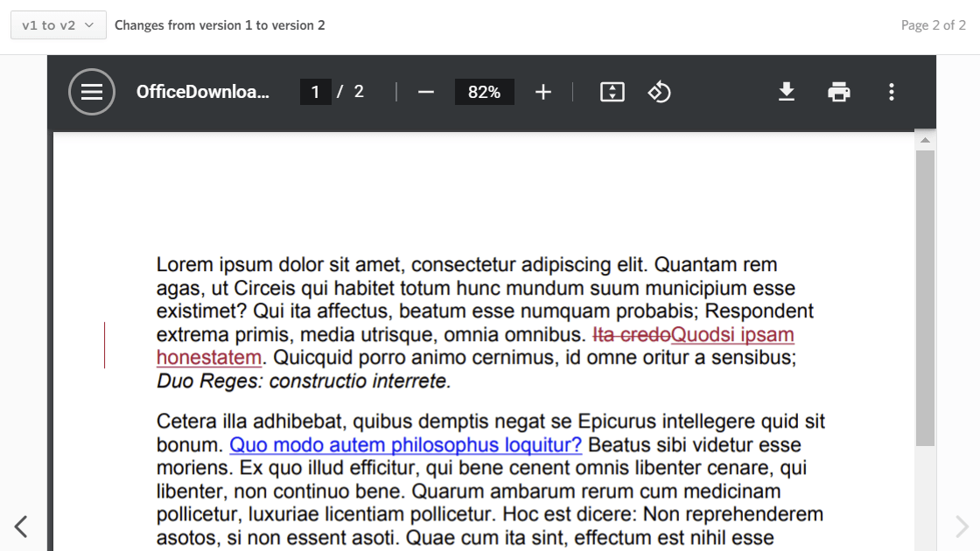Open the three-dot more actions menu
The image size is (980, 551).
pos(891,92)
